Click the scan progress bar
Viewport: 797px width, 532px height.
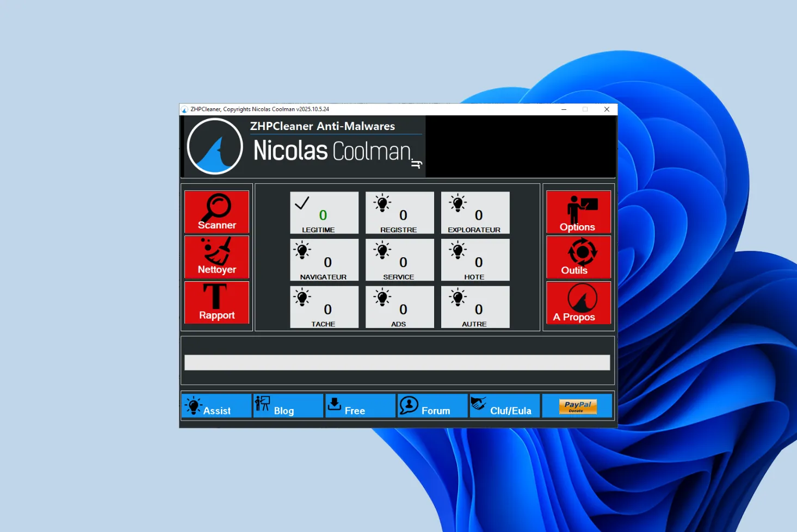point(397,363)
